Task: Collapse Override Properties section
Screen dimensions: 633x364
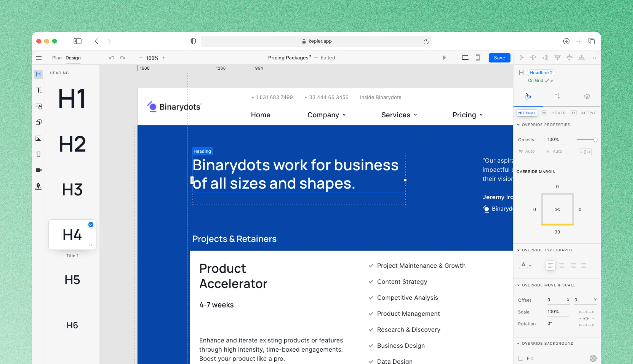Action: click(518, 125)
